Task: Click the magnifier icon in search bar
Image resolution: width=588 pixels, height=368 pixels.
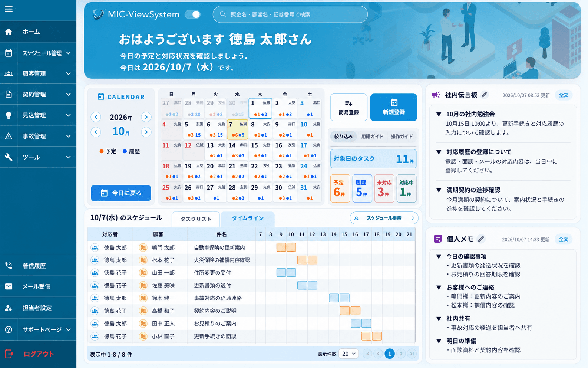Action: (x=223, y=14)
